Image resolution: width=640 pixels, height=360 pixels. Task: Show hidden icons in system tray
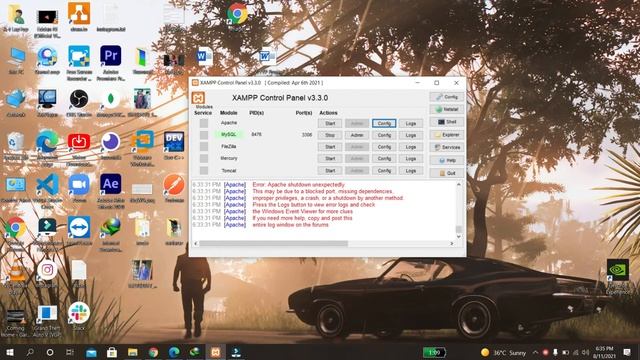tap(535, 352)
